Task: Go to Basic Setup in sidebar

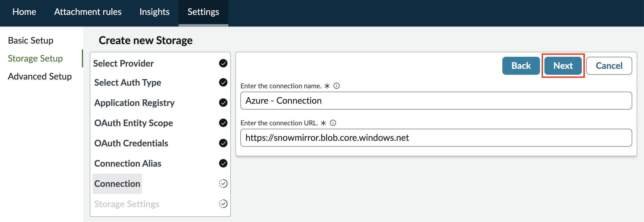Action: [31, 40]
